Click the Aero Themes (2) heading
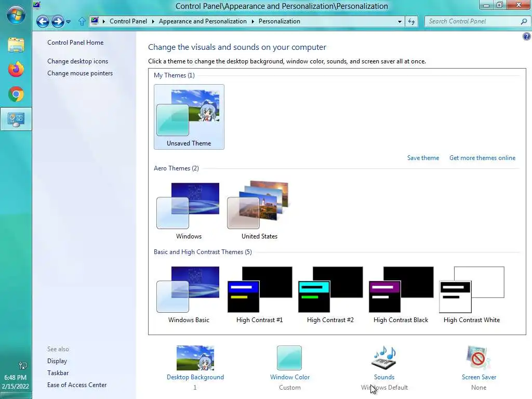Image resolution: width=532 pixels, height=399 pixels. [176, 168]
